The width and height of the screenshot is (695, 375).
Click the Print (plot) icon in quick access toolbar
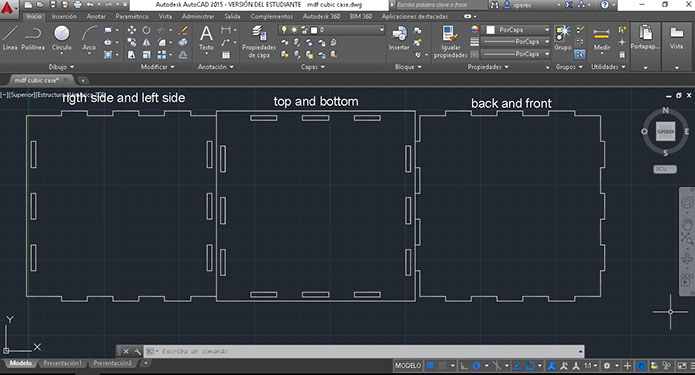coord(78,5)
